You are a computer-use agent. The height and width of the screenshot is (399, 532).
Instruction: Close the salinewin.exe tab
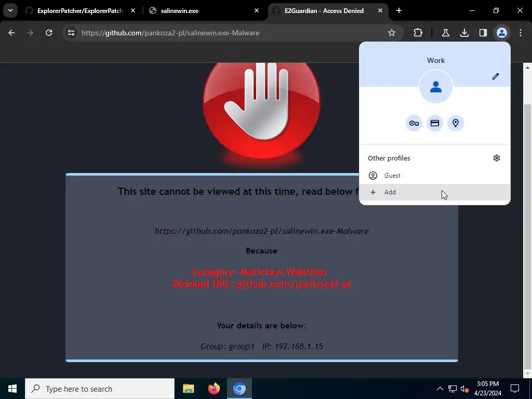[x=257, y=10]
